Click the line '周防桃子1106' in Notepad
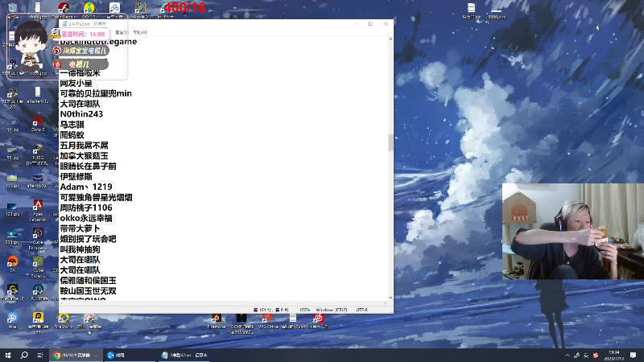 86,208
